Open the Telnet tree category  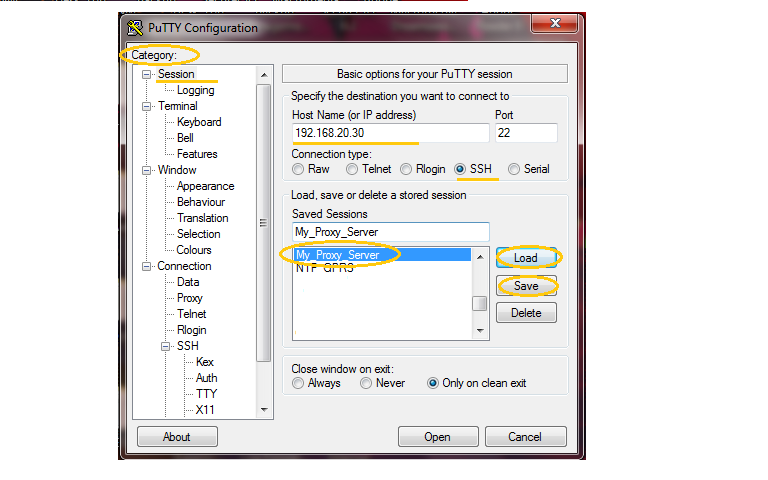coord(192,314)
